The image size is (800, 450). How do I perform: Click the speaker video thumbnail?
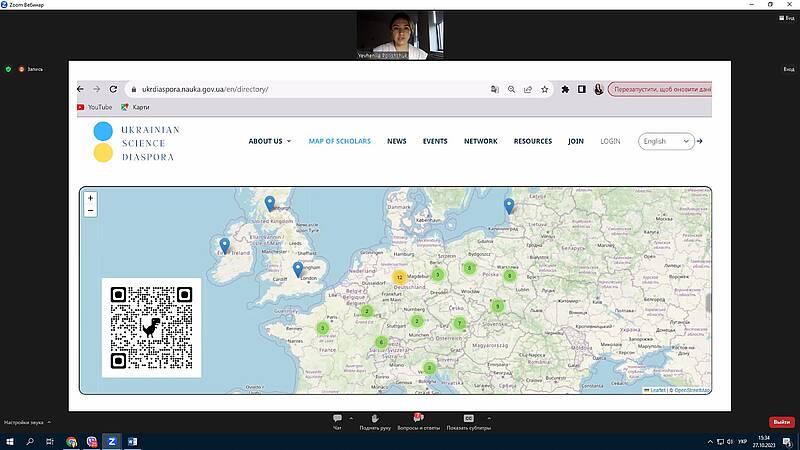click(x=400, y=35)
